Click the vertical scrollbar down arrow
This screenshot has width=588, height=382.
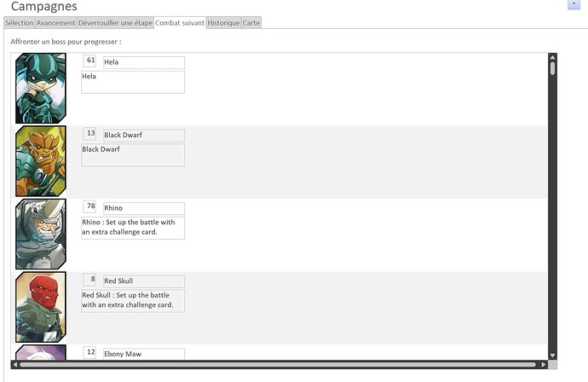(x=552, y=356)
